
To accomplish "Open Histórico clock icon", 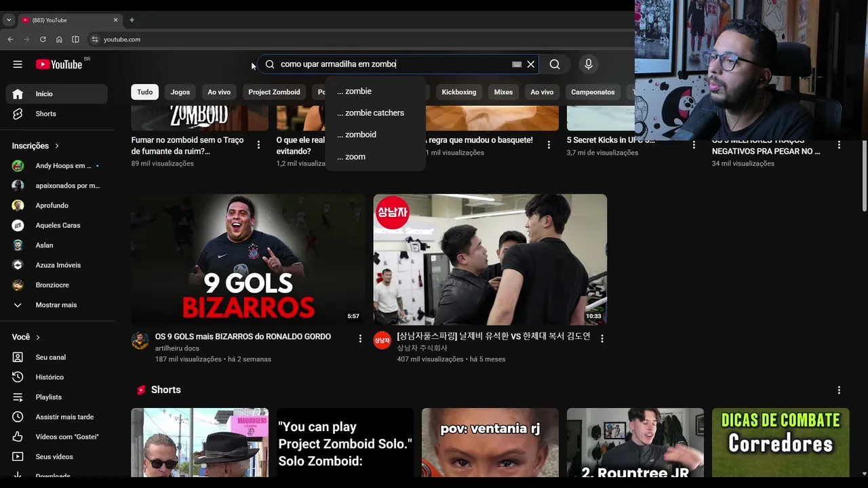I will coord(18,377).
